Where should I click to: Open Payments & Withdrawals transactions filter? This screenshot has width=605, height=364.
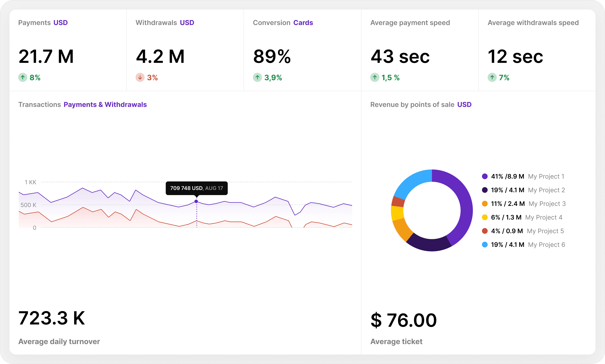[x=105, y=104]
